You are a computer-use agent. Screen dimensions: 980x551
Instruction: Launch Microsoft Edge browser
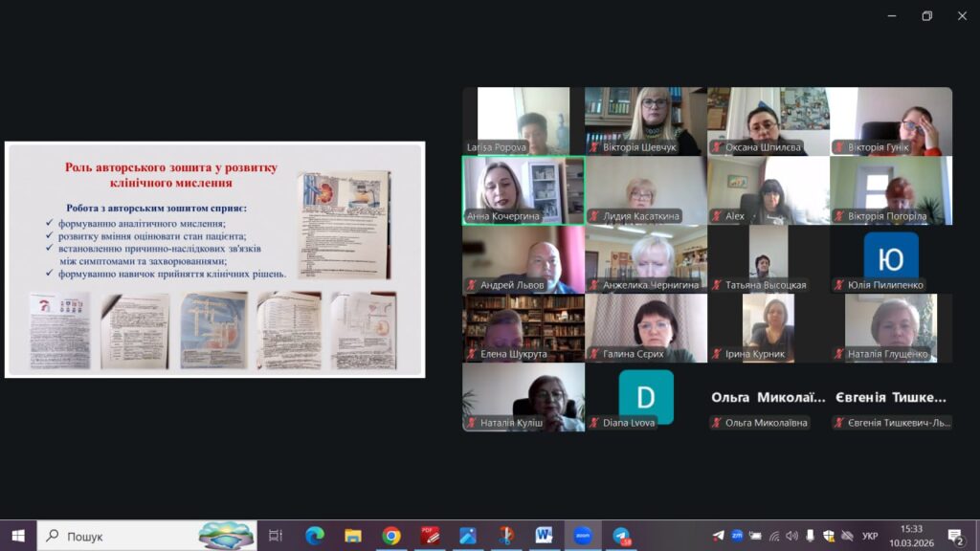(315, 536)
